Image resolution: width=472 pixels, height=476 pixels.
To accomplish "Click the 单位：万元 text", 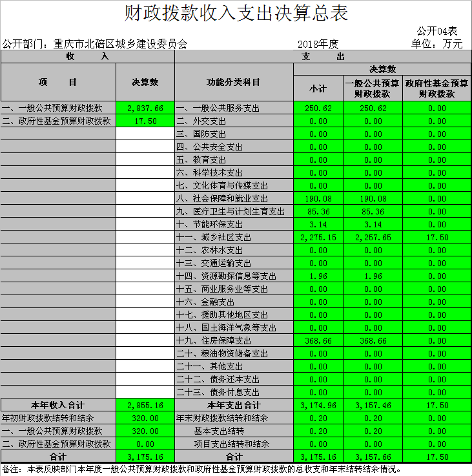I will coord(436,44).
